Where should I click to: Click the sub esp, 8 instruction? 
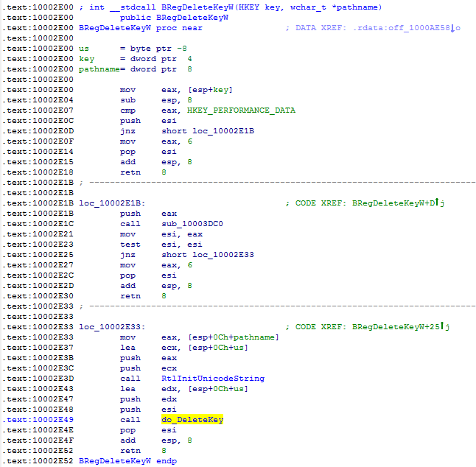pos(155,100)
